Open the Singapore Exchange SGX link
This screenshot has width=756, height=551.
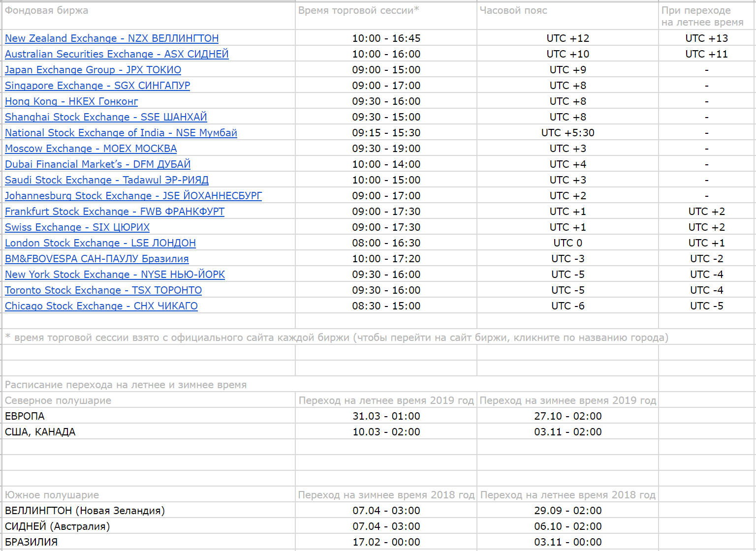tap(97, 86)
